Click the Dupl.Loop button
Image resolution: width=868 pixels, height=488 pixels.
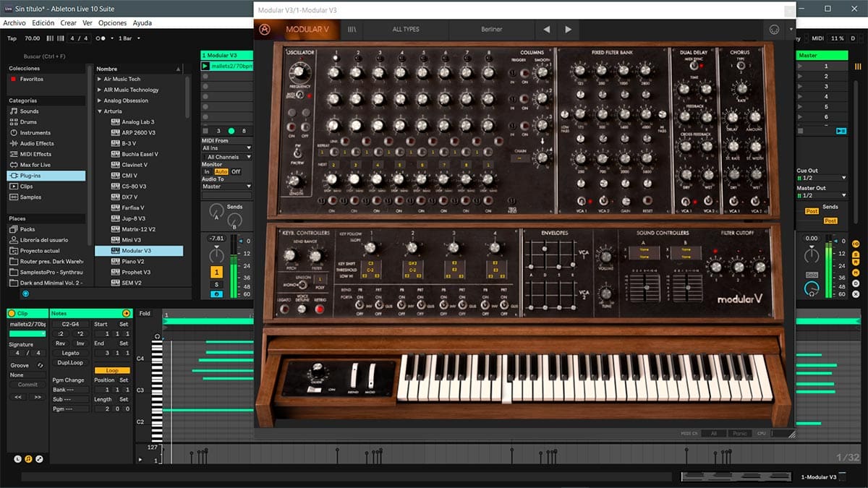(70, 362)
